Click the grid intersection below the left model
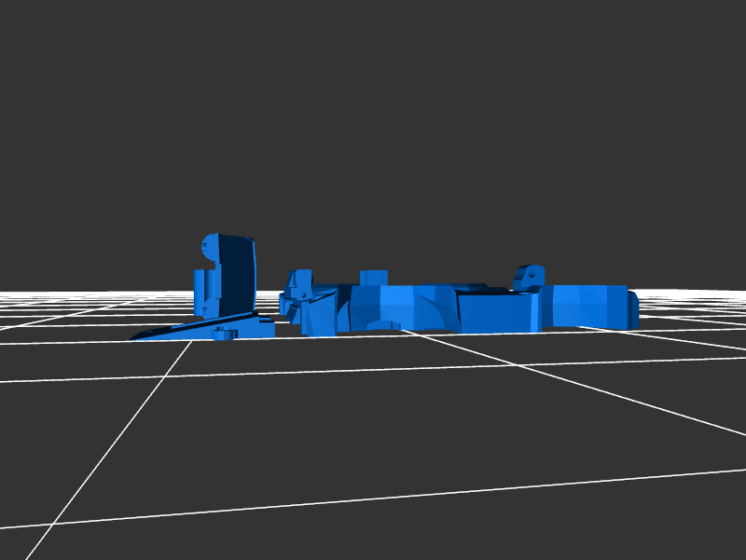This screenshot has width=746, height=560. 192,341
